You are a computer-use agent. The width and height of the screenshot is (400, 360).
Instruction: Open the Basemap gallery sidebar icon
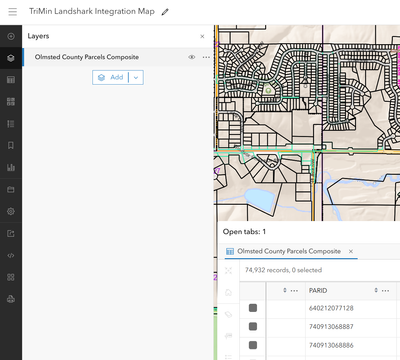11,102
